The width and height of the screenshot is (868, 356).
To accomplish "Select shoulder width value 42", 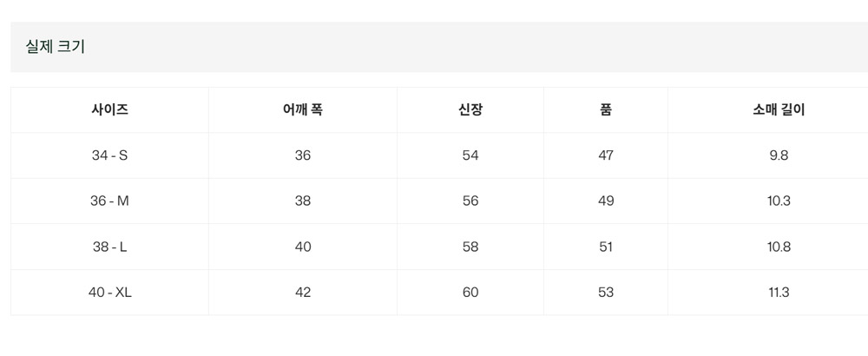I will (303, 293).
